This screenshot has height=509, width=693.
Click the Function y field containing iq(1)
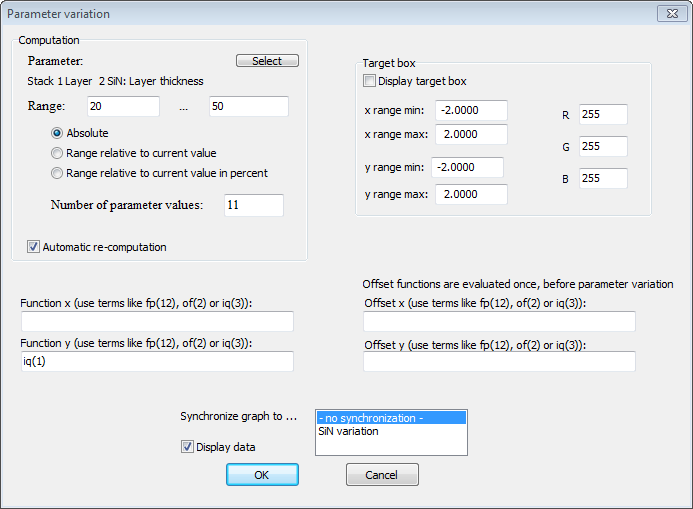pos(157,361)
